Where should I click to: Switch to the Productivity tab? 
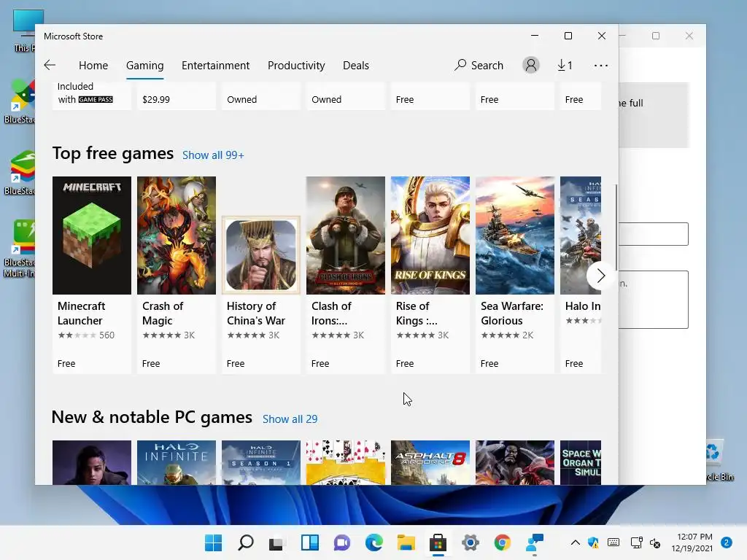tap(296, 65)
